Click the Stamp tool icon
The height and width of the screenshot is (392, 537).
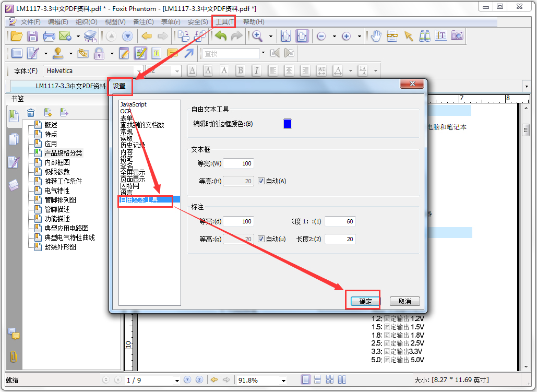pos(58,53)
